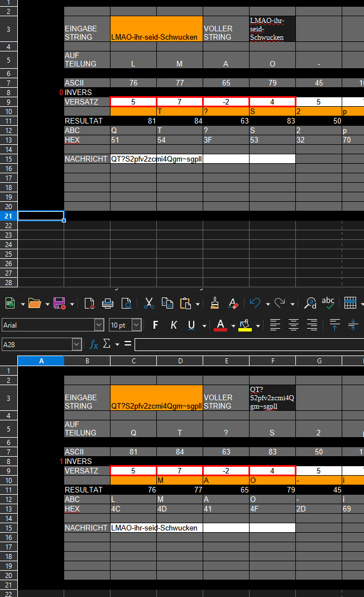
Task: Select row 25 header
Action: tap(9, 254)
